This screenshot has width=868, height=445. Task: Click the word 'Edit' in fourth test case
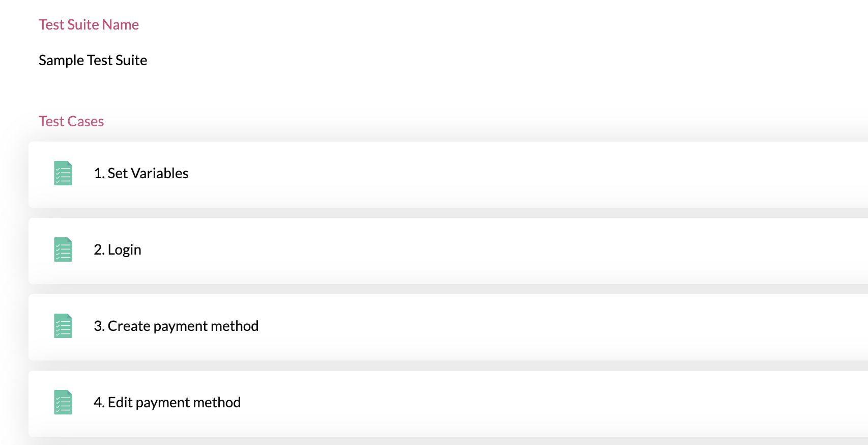(120, 402)
